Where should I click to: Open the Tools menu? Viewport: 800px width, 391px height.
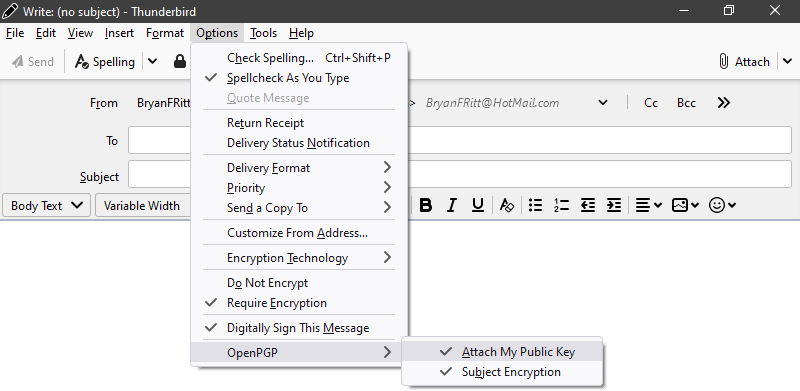pyautogui.click(x=263, y=33)
